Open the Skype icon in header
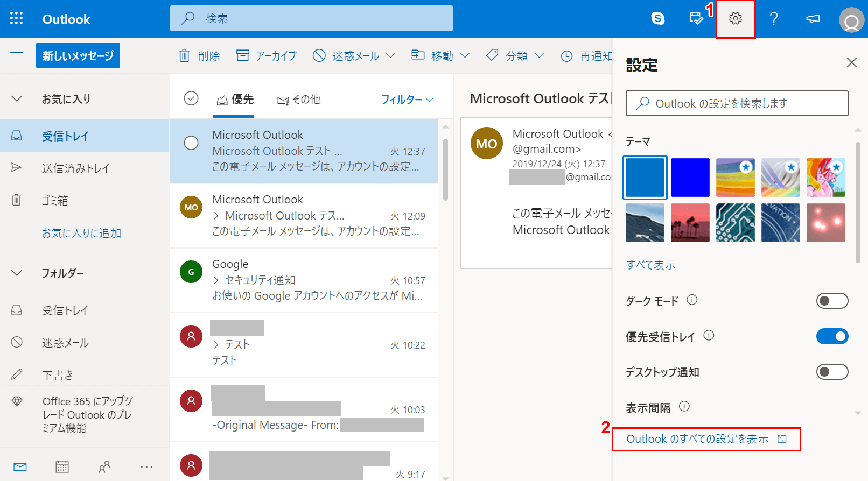The width and height of the screenshot is (868, 481). 657,19
